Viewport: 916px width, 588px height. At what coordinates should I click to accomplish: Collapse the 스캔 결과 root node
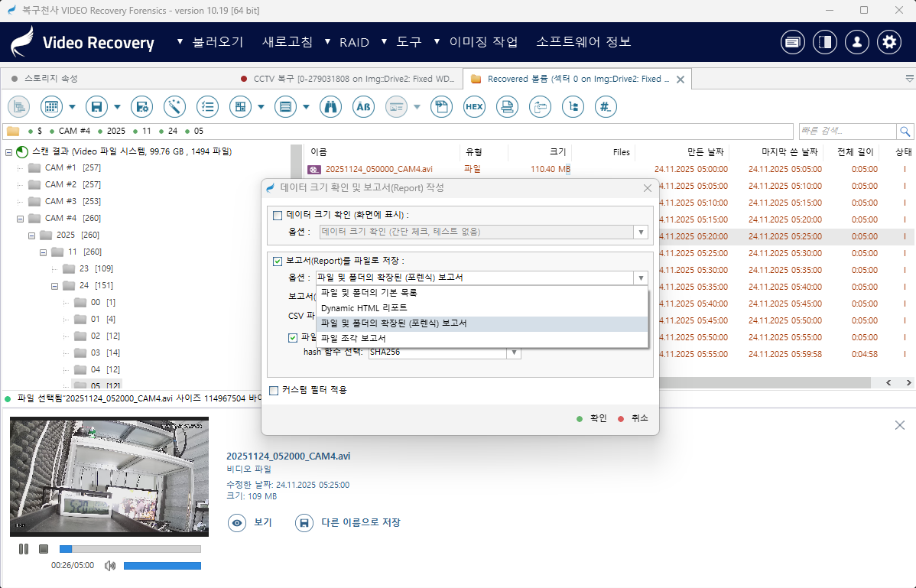[8, 152]
